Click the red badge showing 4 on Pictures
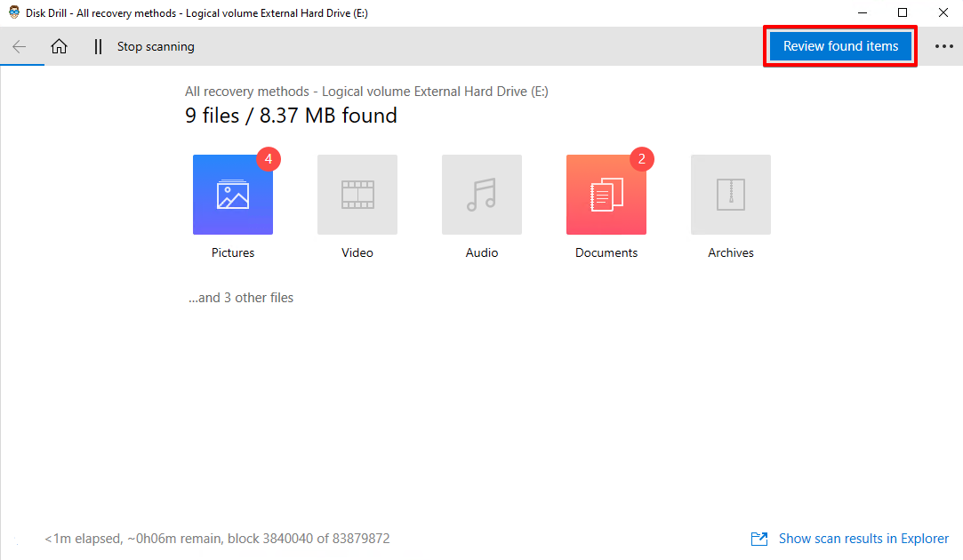Image resolution: width=963 pixels, height=560 pixels. tap(269, 159)
